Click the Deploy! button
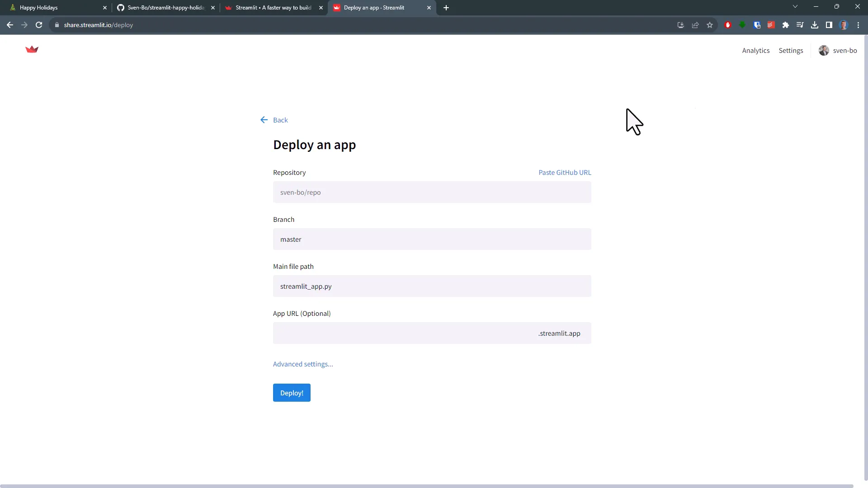 point(291,393)
